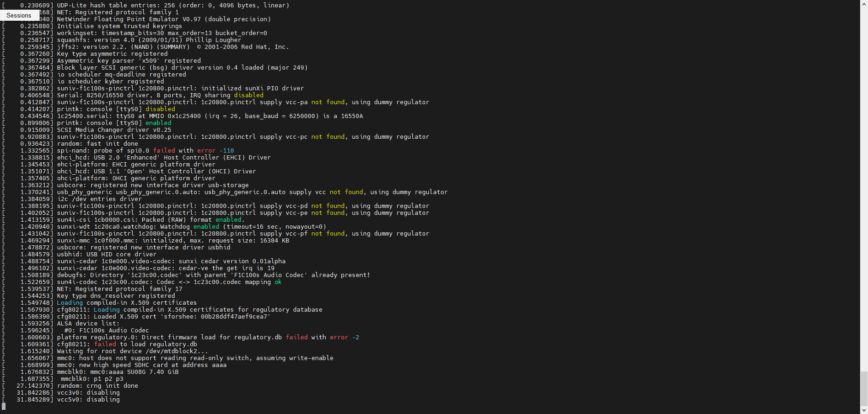
Task: Click the blue 'Loading' word before compiled-in X.509 certificates
Action: pyautogui.click(x=70, y=303)
